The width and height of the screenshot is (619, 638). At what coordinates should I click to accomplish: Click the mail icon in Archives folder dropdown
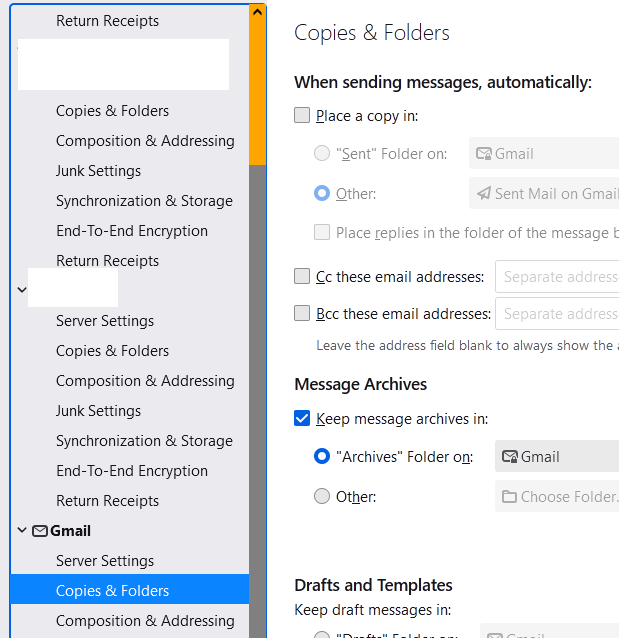(x=510, y=457)
